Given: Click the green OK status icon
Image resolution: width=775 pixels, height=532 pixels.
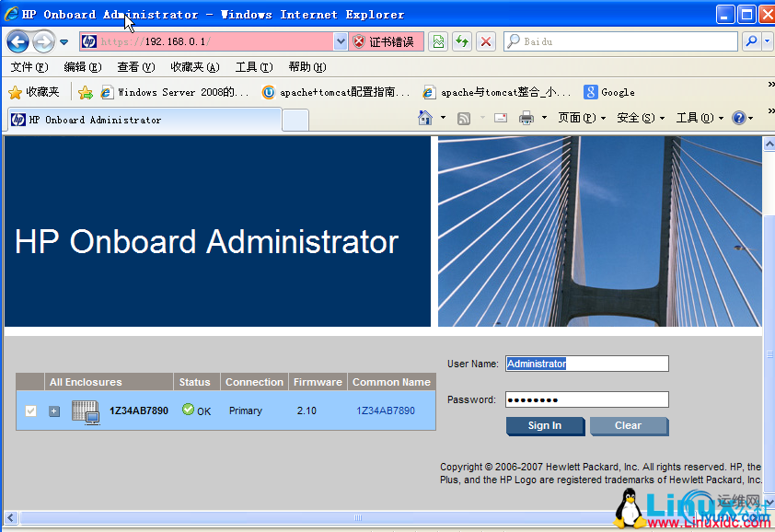Looking at the screenshot, I should pyautogui.click(x=188, y=410).
